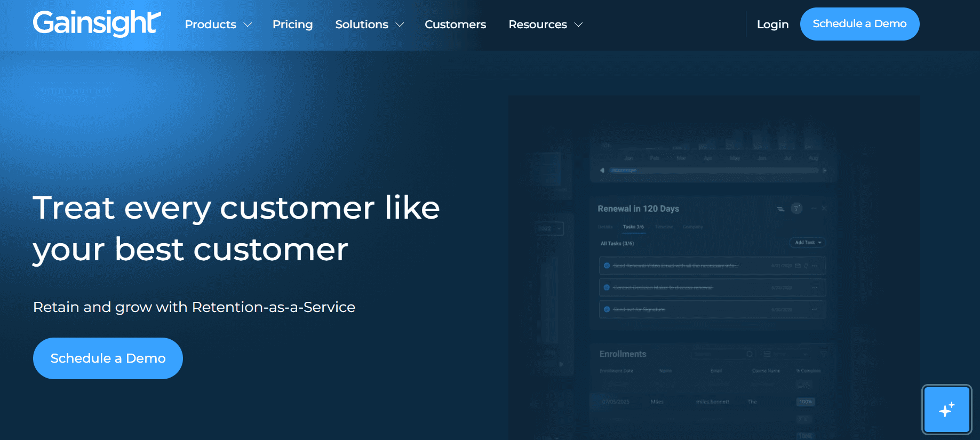Click the 'Retain and grow with Retention-as-a-Service' text
The height and width of the screenshot is (440, 980).
tap(194, 307)
